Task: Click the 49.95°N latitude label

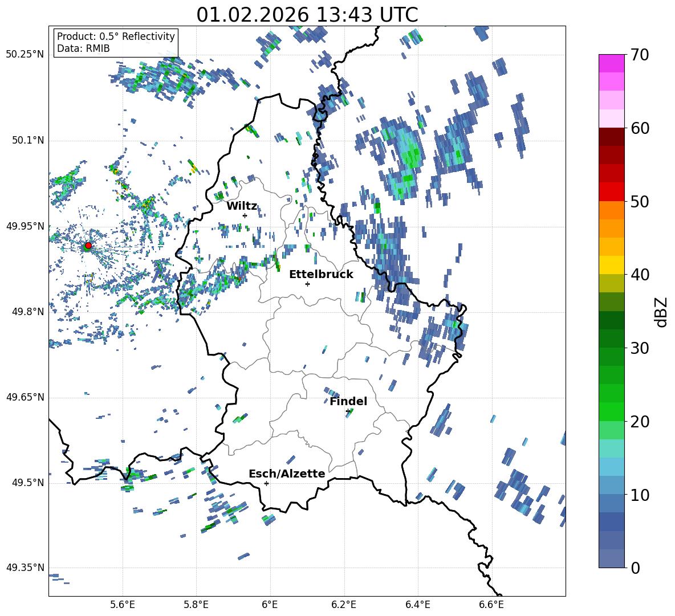Action: tap(25, 226)
